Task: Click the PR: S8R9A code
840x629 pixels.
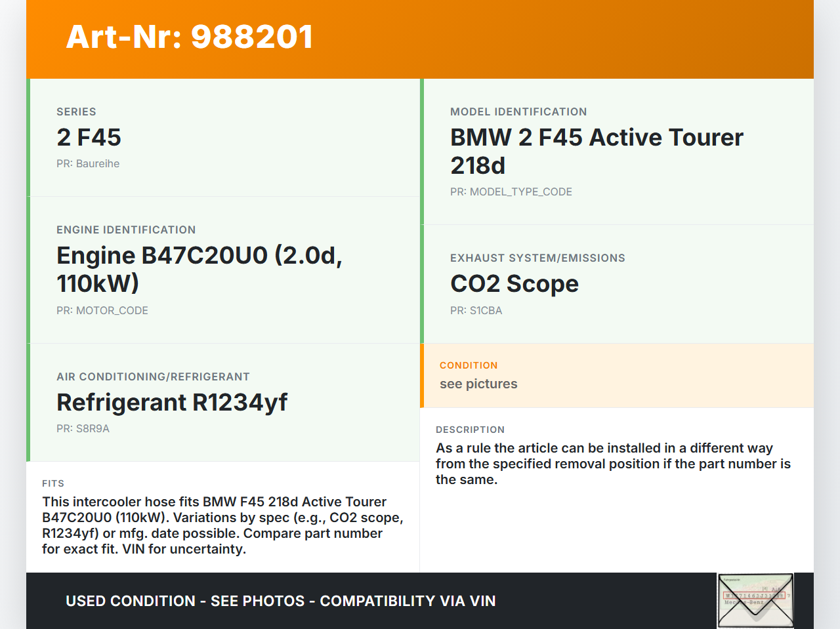Action: tap(83, 429)
